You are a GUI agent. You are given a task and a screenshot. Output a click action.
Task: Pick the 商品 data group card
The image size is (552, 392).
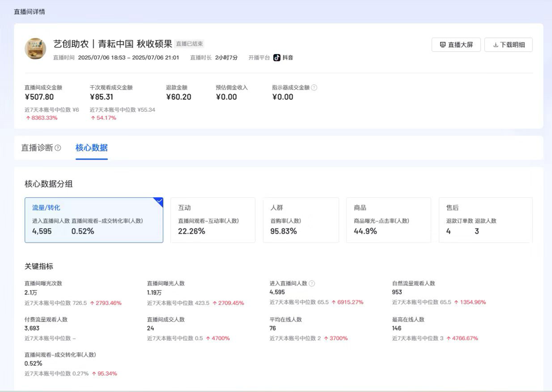click(x=384, y=220)
